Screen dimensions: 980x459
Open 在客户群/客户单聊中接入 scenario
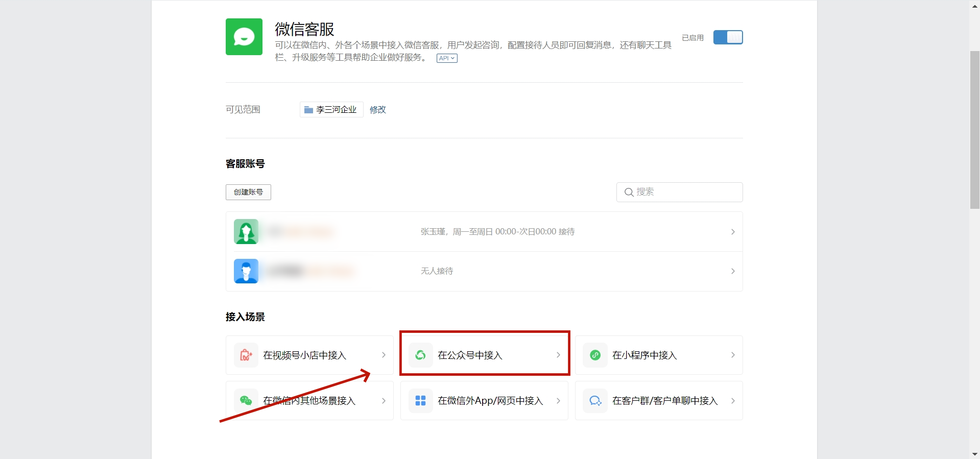click(659, 401)
